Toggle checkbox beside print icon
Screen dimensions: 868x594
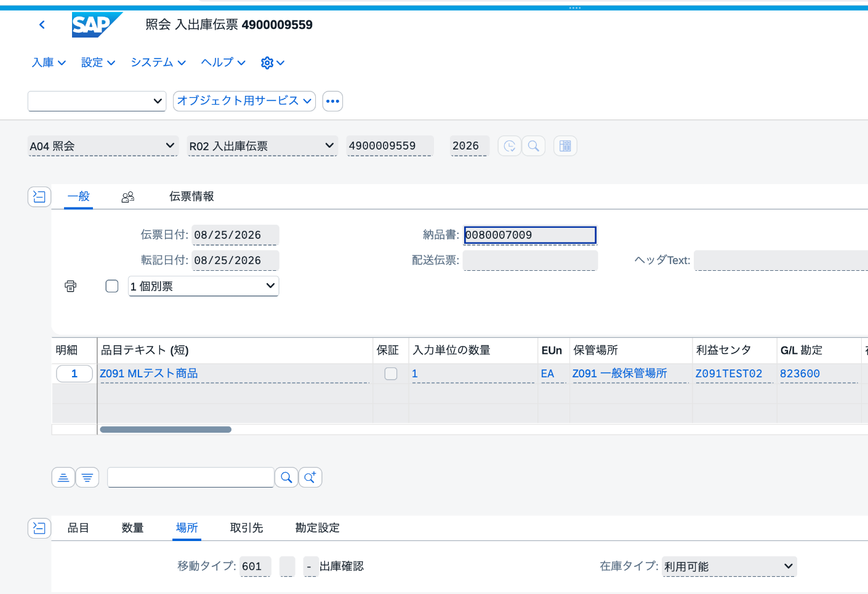pos(112,286)
